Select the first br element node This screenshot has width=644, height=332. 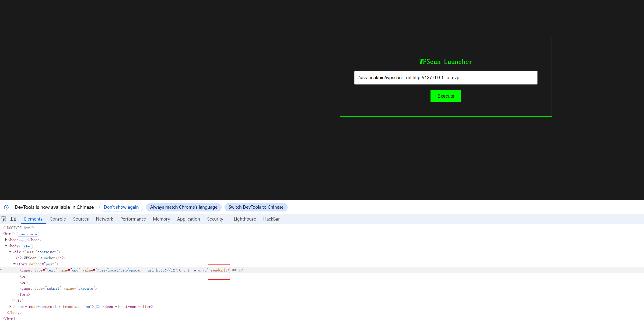(24, 276)
